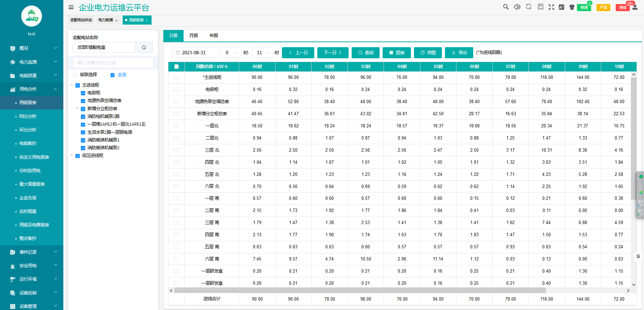Screen dimensions: 644x310
Task: Collapse the 用电分析 sidebar menu
Action: click(x=56, y=89)
